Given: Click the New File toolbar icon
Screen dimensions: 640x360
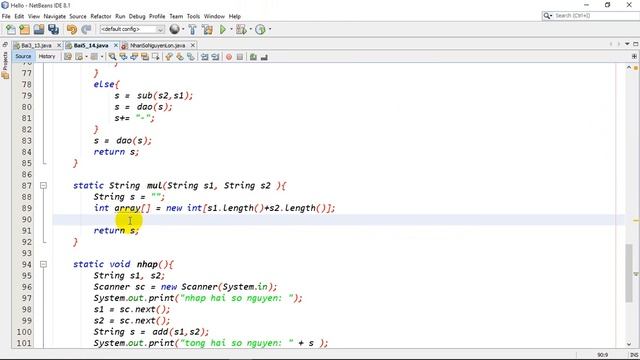Looking at the screenshot, I should (x=11, y=29).
